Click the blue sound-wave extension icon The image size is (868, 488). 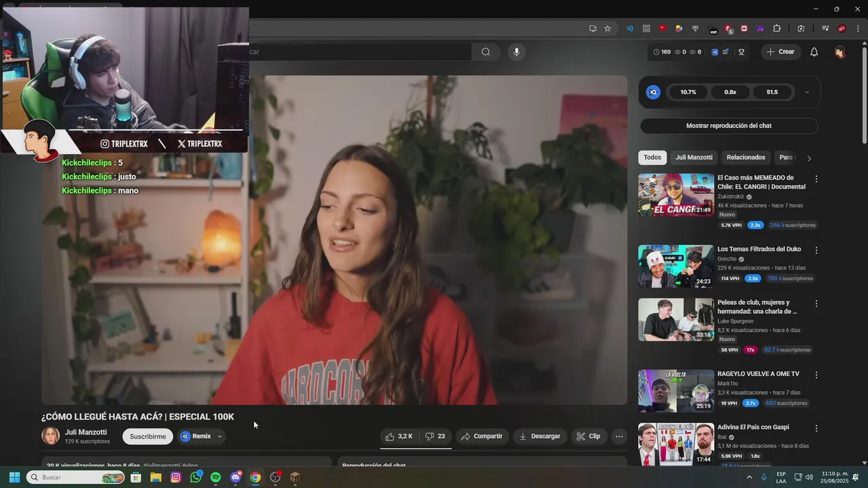click(630, 28)
